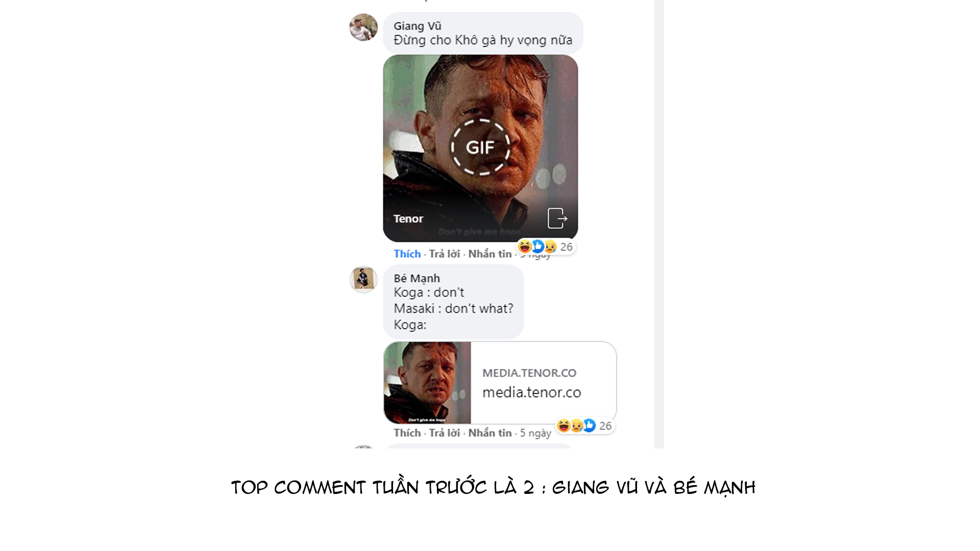Click the laughing reaction emoji on Giang Vũ's comment

point(525,247)
